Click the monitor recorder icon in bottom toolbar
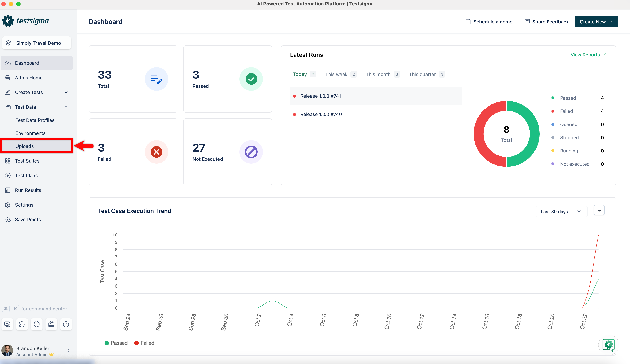Image resolution: width=630 pixels, height=364 pixels. tap(8, 324)
